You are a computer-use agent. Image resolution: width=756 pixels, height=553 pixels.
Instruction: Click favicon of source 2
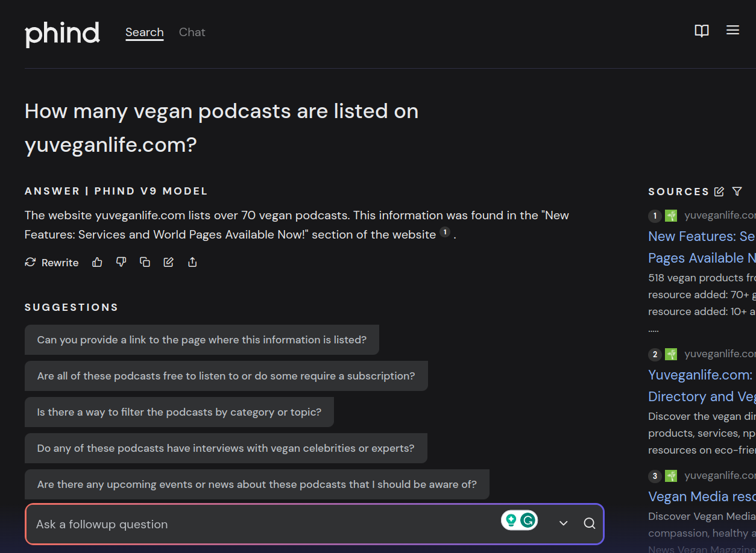pyautogui.click(x=671, y=354)
